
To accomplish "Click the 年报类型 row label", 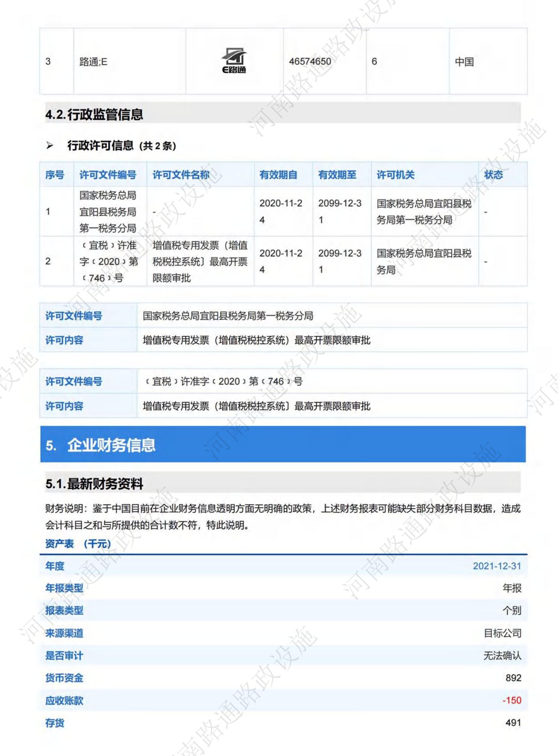I will (64, 588).
